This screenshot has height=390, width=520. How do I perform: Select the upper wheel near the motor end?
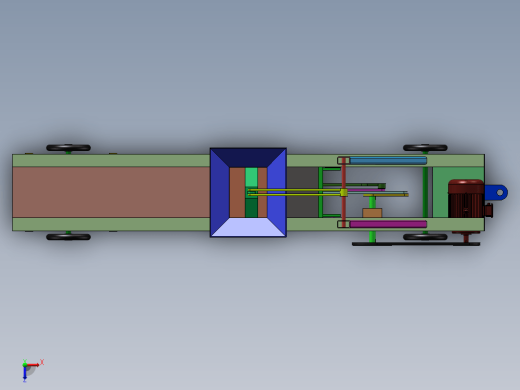(x=425, y=148)
